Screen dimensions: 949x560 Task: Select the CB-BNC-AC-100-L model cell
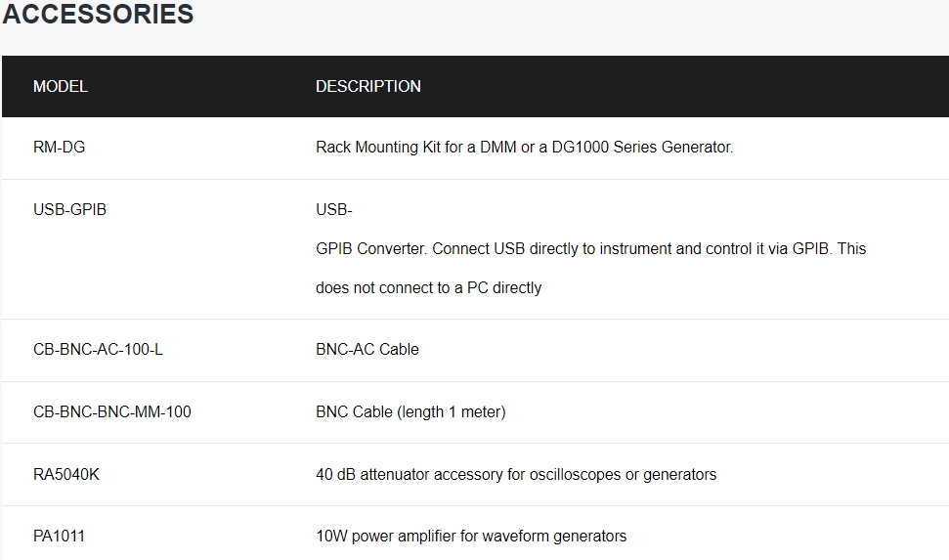coord(98,349)
